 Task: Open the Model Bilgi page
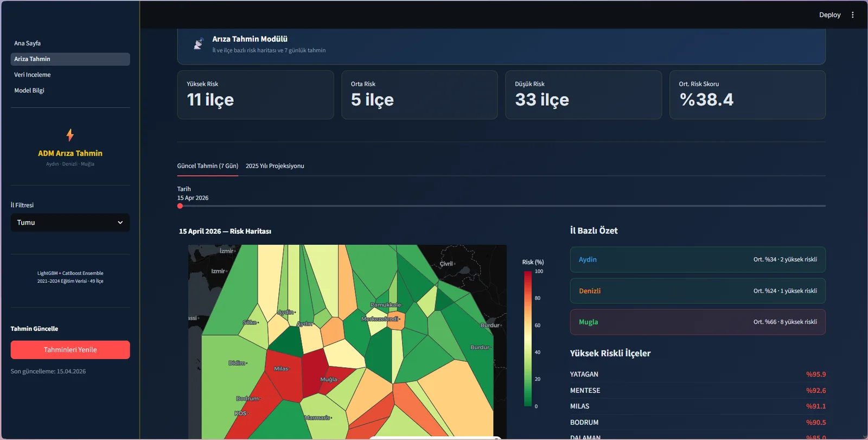29,91
